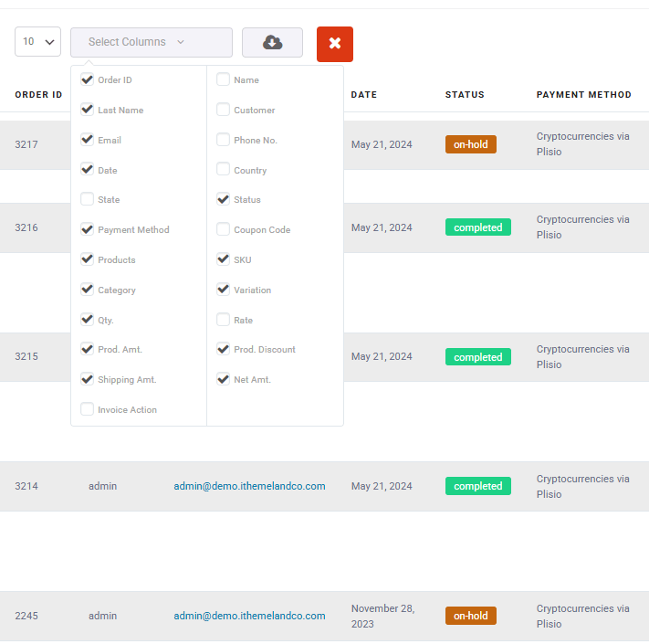Image resolution: width=649 pixels, height=644 pixels.
Task: Click the completed status badge of order 3216
Action: pyautogui.click(x=478, y=227)
